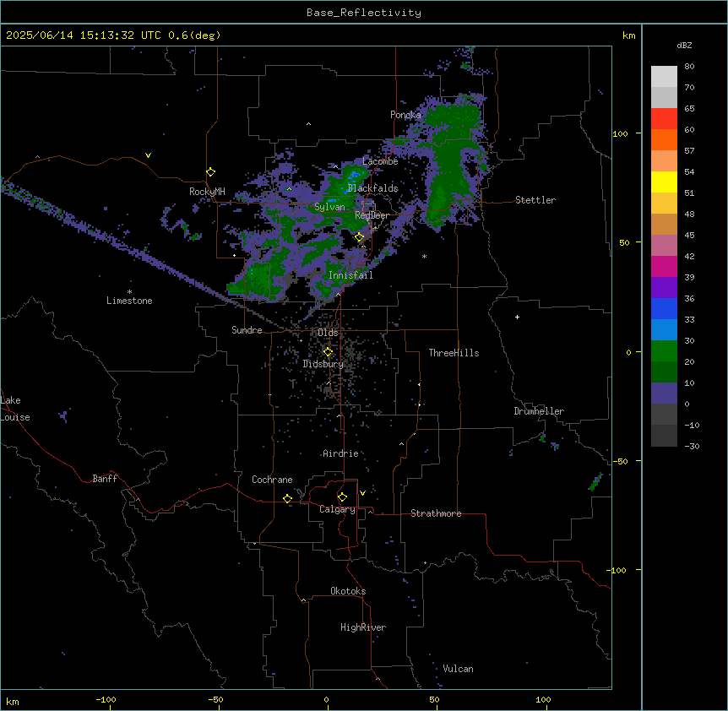Click the Sylvan city label
Image resolution: width=728 pixels, height=711 pixels.
(329, 207)
